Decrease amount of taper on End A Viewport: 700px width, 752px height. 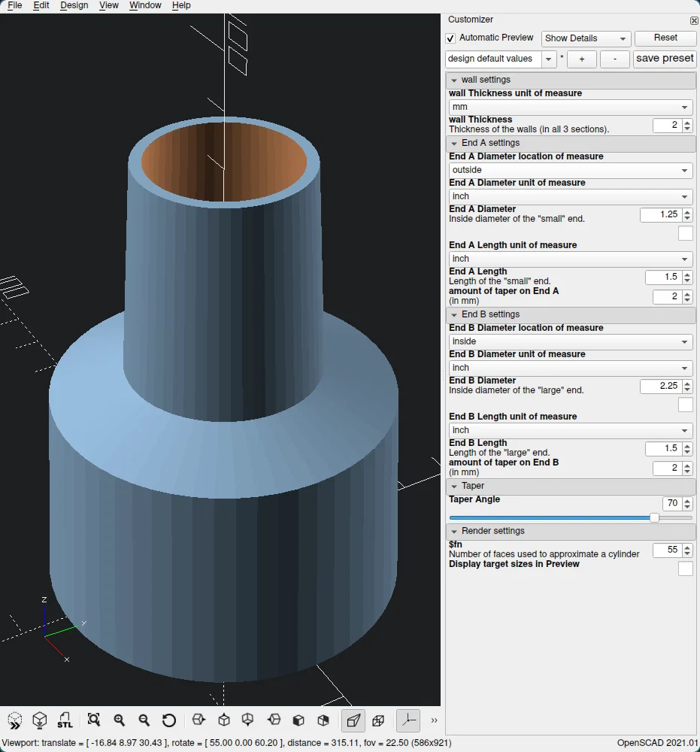point(687,300)
